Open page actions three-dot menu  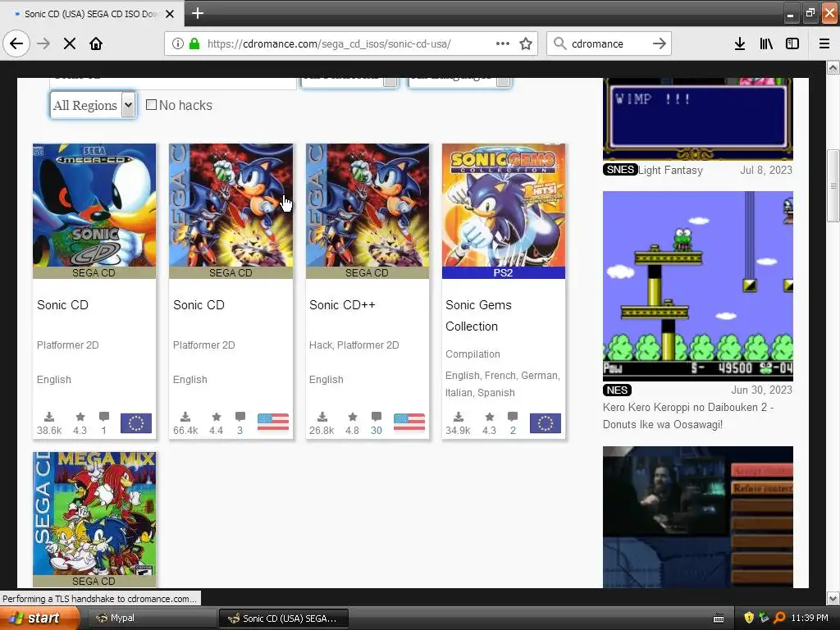coord(503,43)
